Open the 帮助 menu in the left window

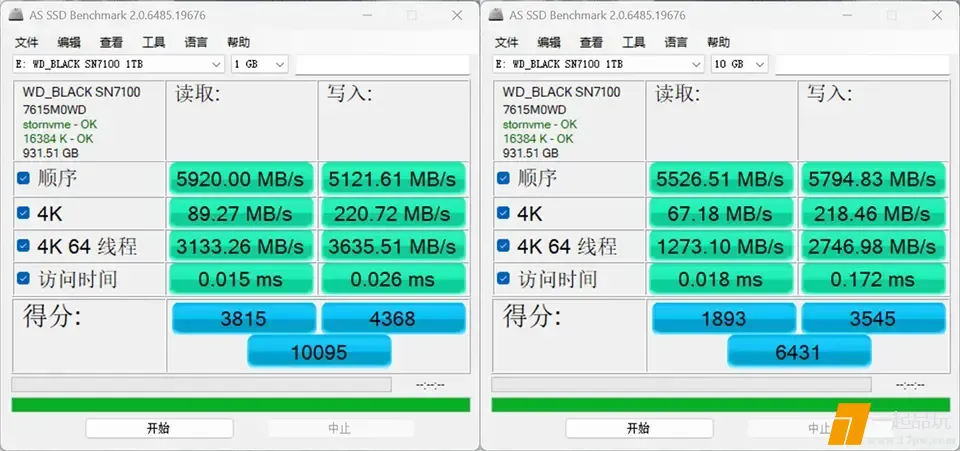click(238, 42)
